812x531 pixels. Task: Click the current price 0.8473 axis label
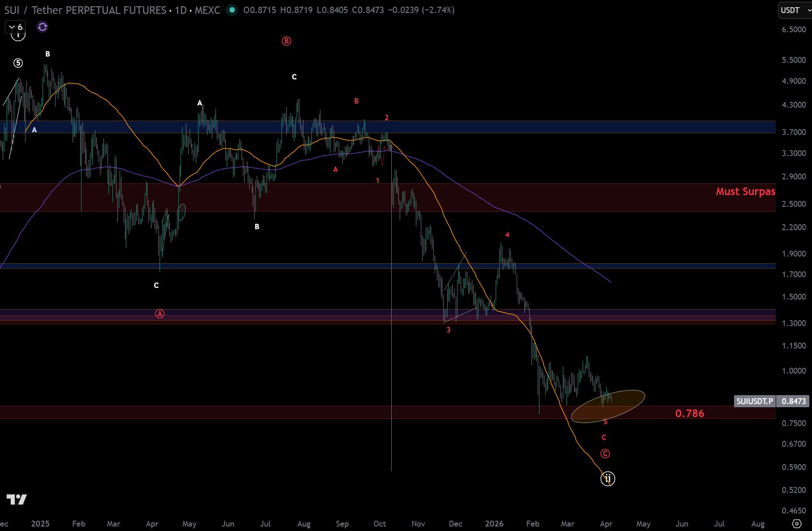(793, 401)
